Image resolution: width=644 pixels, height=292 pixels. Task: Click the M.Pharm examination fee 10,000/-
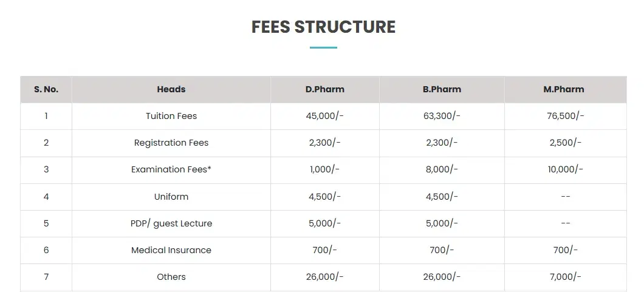click(x=565, y=169)
